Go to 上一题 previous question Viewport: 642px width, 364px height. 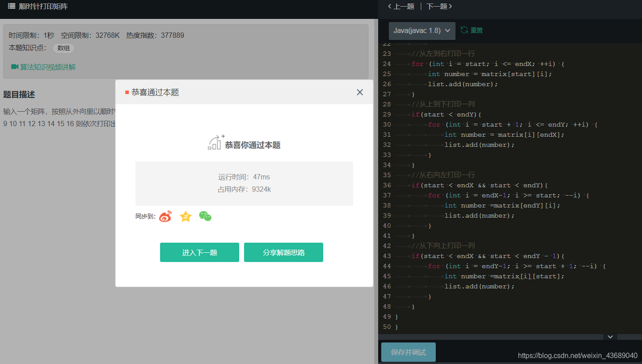click(x=401, y=6)
